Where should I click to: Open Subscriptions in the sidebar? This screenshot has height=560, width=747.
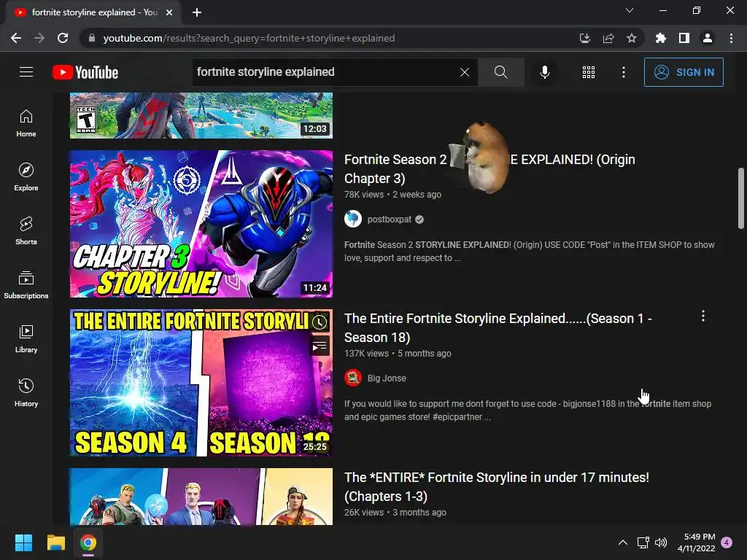coord(26,285)
